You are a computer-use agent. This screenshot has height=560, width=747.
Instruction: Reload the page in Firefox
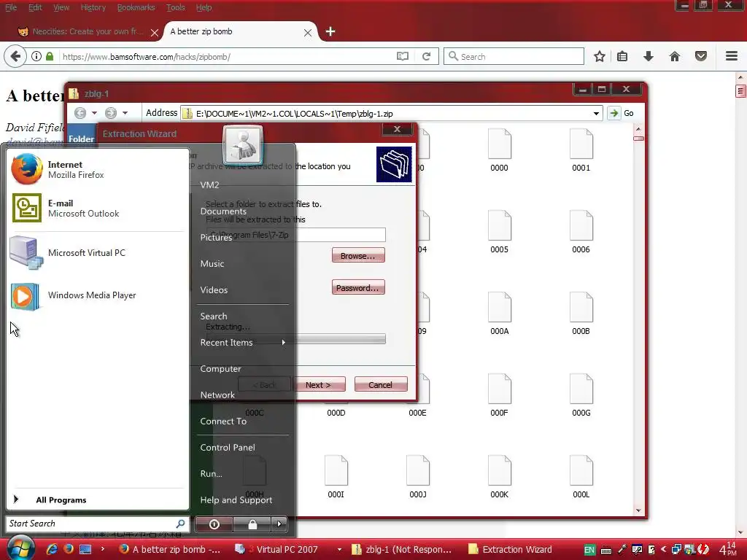(426, 56)
